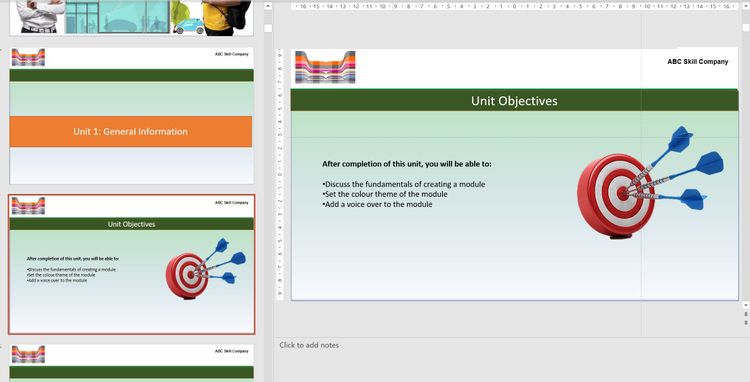Click the editor scrollbar's down arrow
This screenshot has width=750, height=382.
pyautogui.click(x=745, y=305)
